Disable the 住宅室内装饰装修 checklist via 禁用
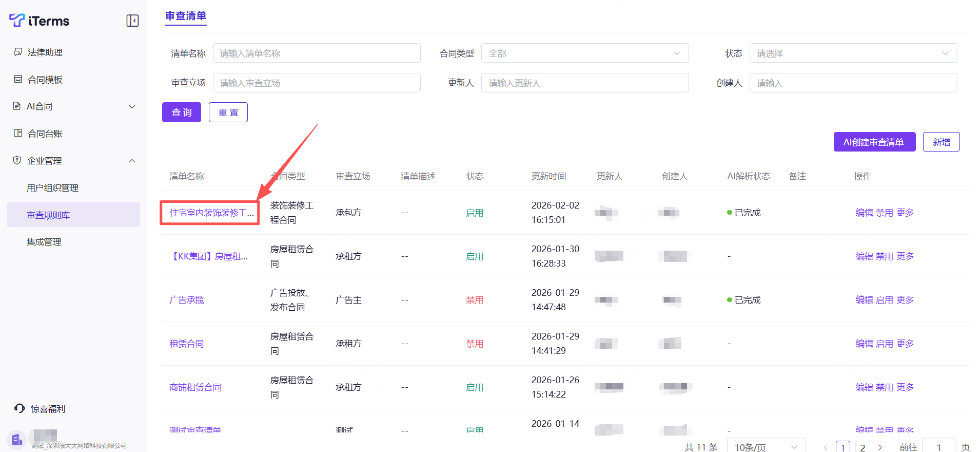The image size is (980, 452). point(884,213)
